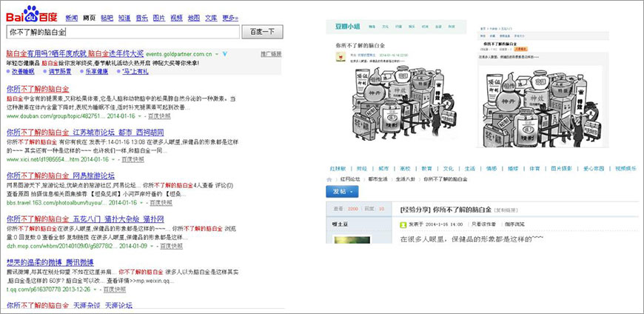Switch to the 新闻 tab
The height and width of the screenshot is (314, 644).
pos(71,17)
